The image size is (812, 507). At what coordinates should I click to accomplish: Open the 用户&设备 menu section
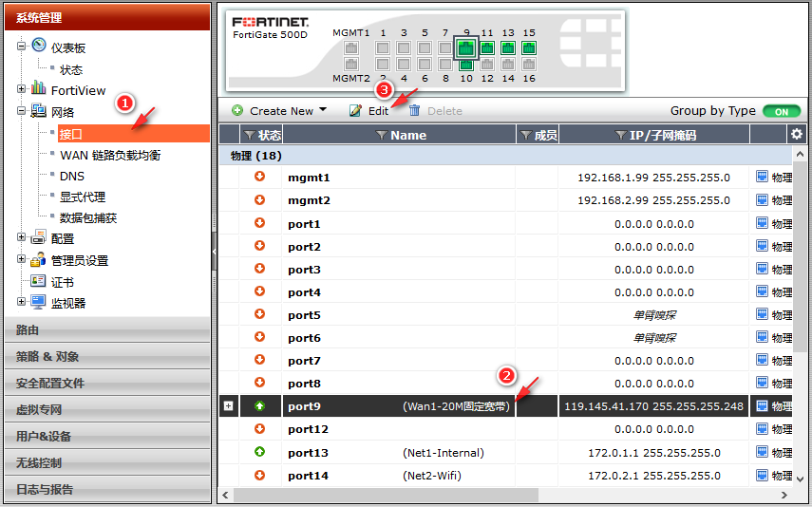pyautogui.click(x=107, y=436)
